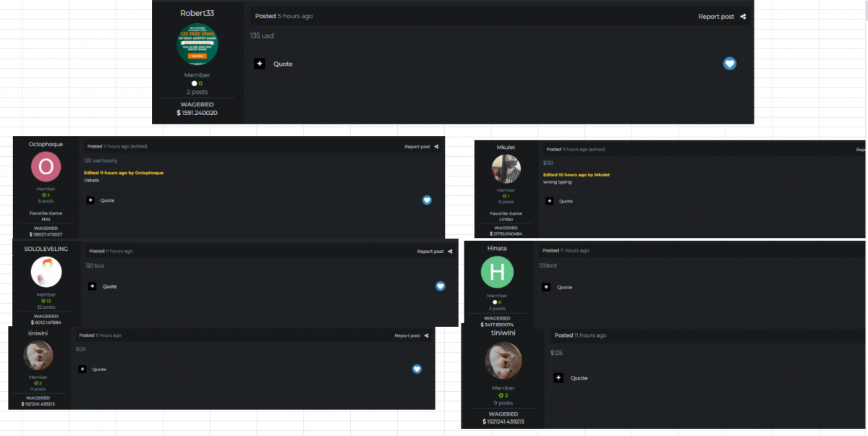Click the share icon on Octophoque's post
This screenshot has width=868, height=436.
tap(436, 147)
